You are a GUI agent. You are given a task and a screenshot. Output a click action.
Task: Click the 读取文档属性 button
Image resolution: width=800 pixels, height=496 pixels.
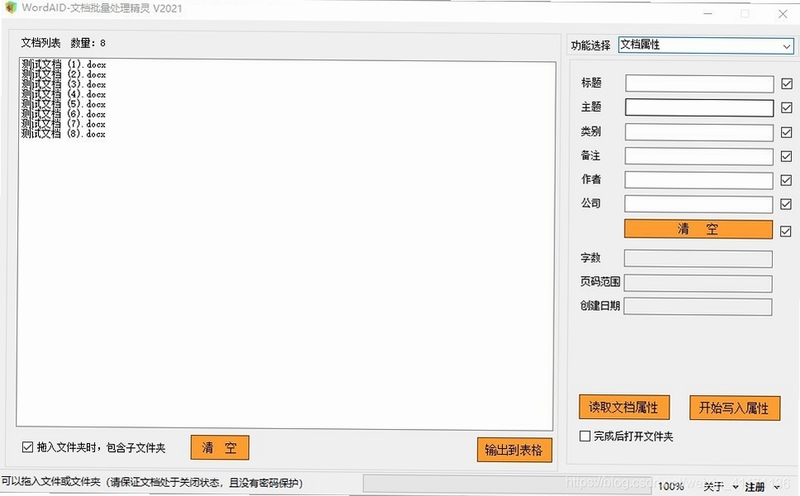[x=624, y=407]
